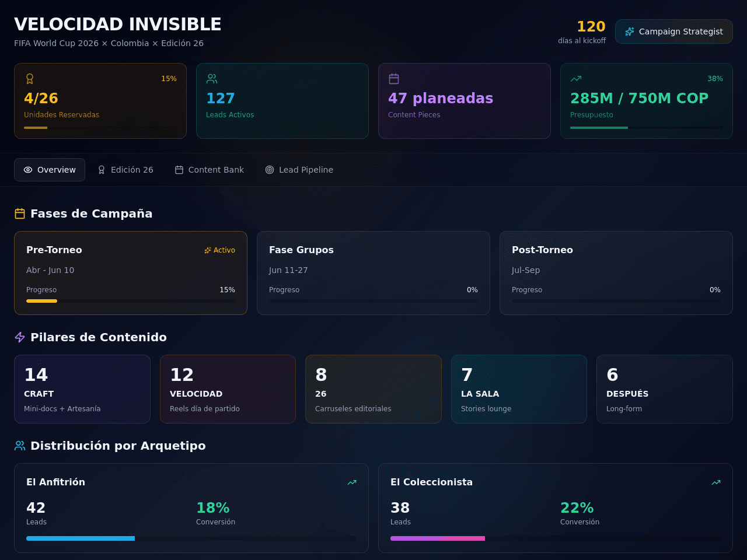Click the lightning icon beside Pilares de Contenido
The height and width of the screenshot is (560, 747).
point(20,337)
